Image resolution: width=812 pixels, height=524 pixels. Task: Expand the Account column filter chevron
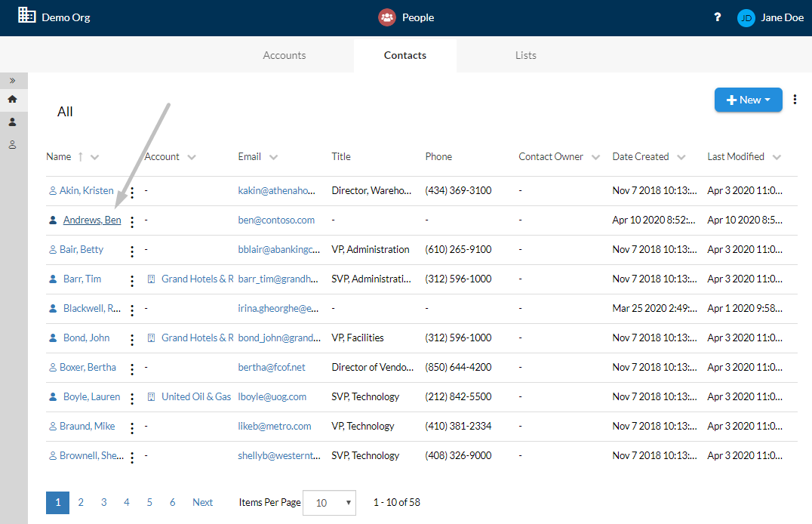(192, 157)
